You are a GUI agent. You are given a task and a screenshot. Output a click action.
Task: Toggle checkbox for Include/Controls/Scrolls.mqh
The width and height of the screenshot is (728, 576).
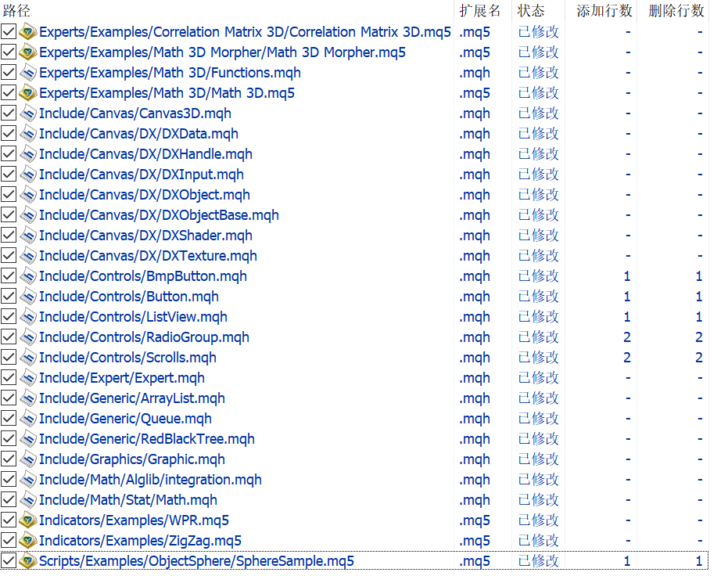click(9, 358)
